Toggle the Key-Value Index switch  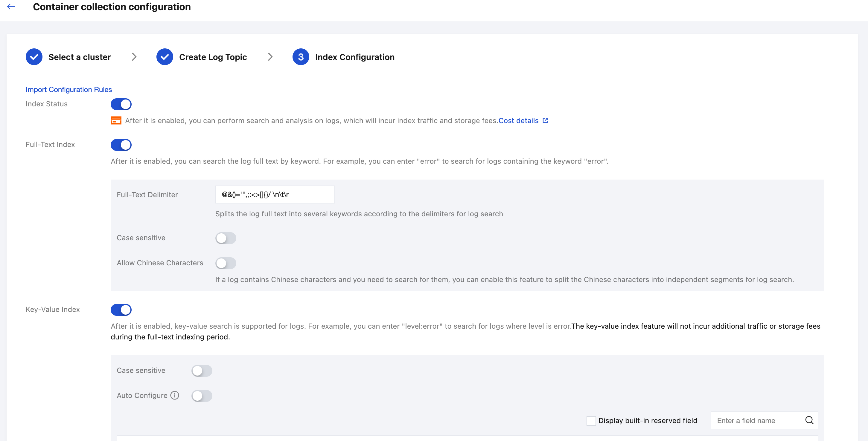pyautogui.click(x=121, y=310)
